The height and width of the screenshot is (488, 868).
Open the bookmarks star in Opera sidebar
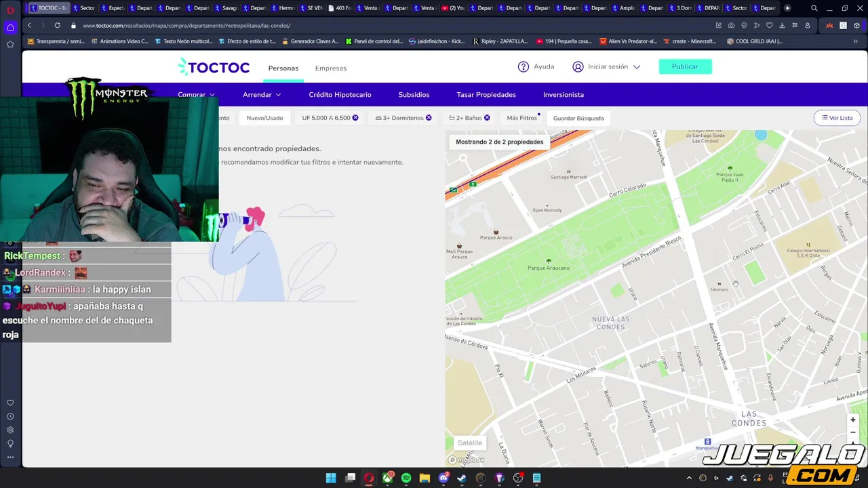click(x=10, y=44)
